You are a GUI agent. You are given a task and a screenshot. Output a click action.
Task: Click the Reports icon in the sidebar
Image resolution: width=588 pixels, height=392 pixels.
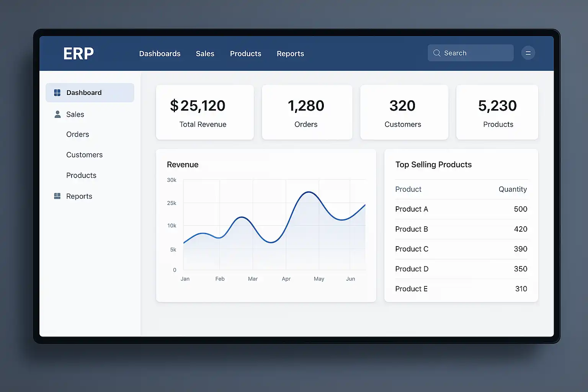pos(57,196)
